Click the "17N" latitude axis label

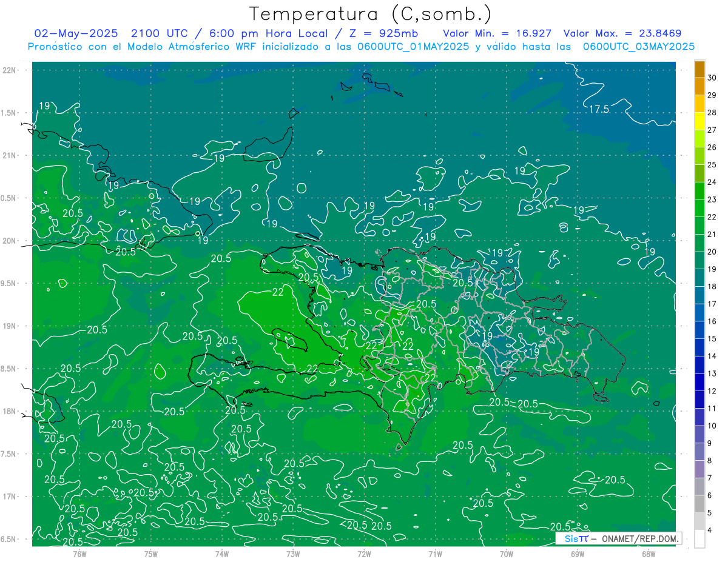[9, 497]
